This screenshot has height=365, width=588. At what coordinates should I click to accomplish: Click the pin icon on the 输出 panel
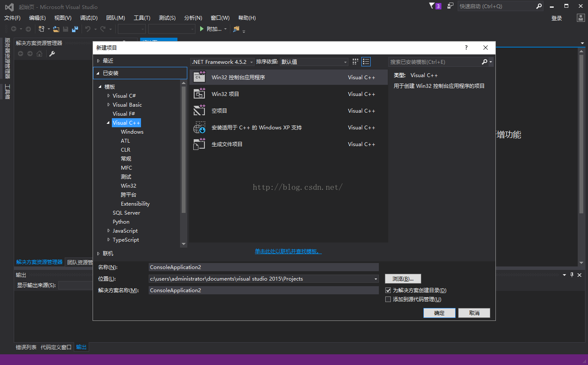[572, 275]
